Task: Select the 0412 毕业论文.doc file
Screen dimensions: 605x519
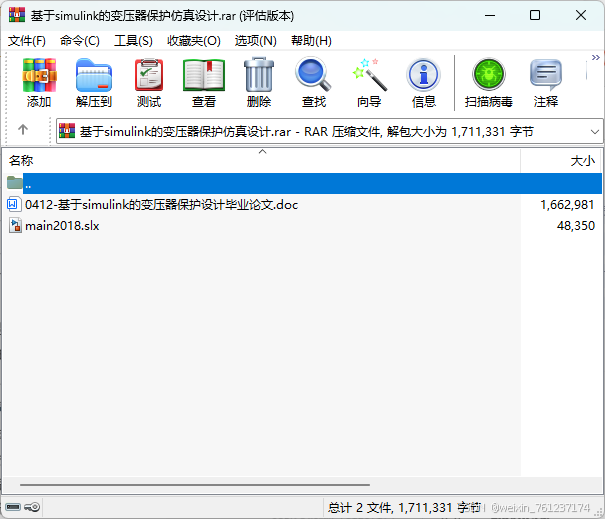Action: point(161,205)
